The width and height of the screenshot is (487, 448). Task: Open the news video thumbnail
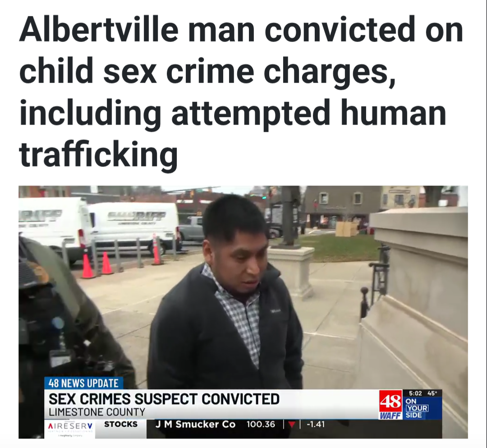coord(243,312)
